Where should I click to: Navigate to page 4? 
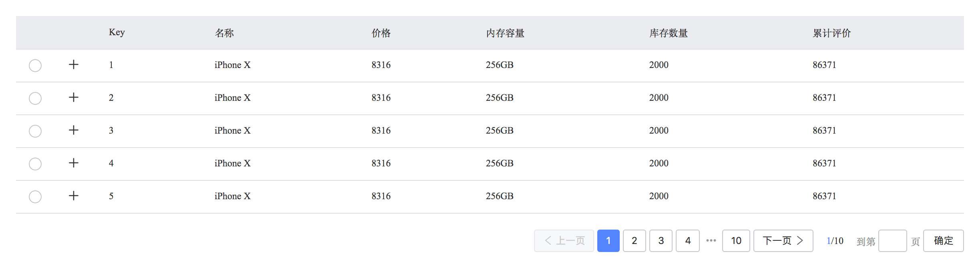click(688, 240)
